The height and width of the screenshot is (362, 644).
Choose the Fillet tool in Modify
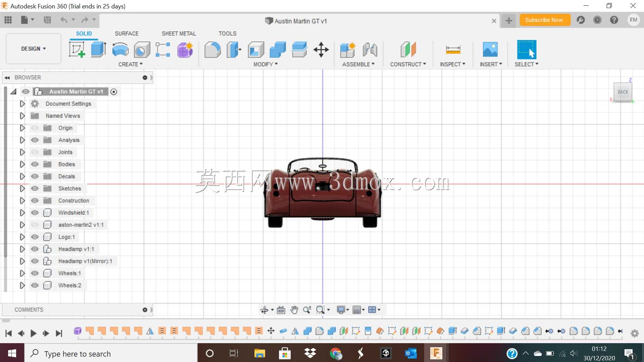point(212,49)
